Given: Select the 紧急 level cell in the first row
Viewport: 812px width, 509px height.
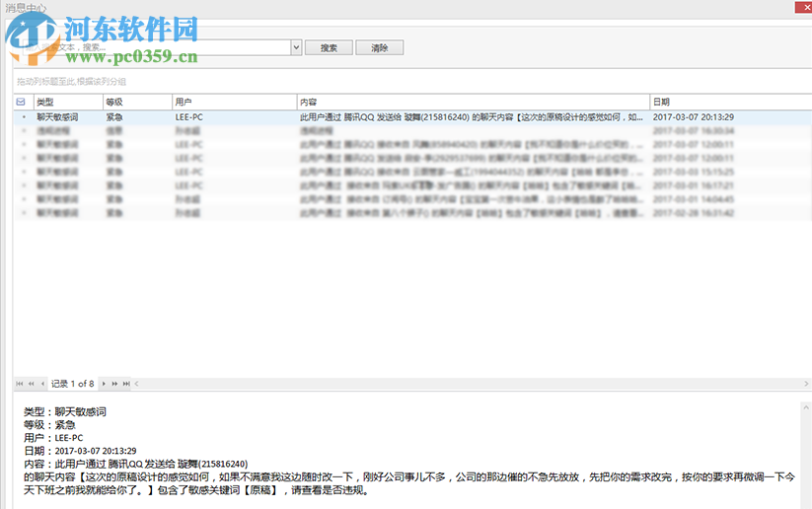Looking at the screenshot, I should 137,117.
